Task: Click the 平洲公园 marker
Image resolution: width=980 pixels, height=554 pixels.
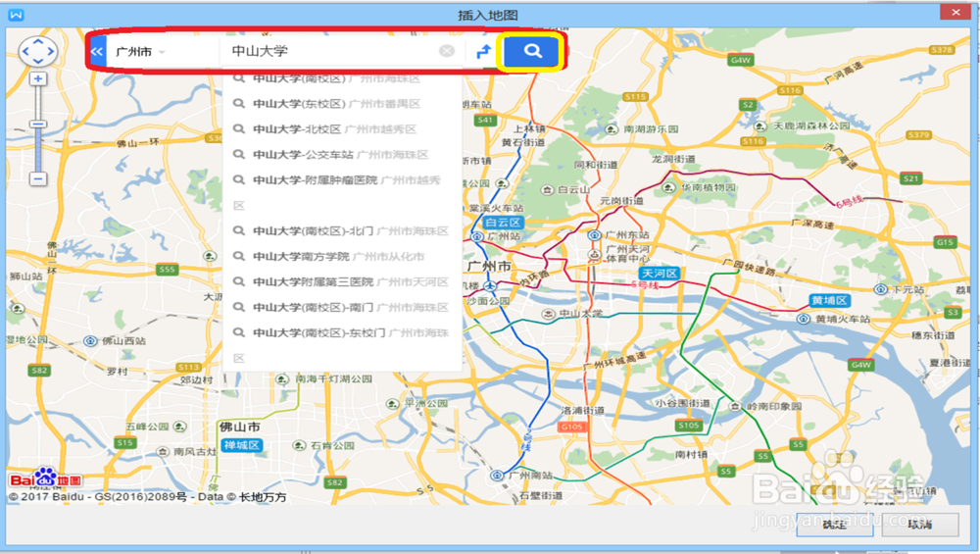Action: click(392, 403)
